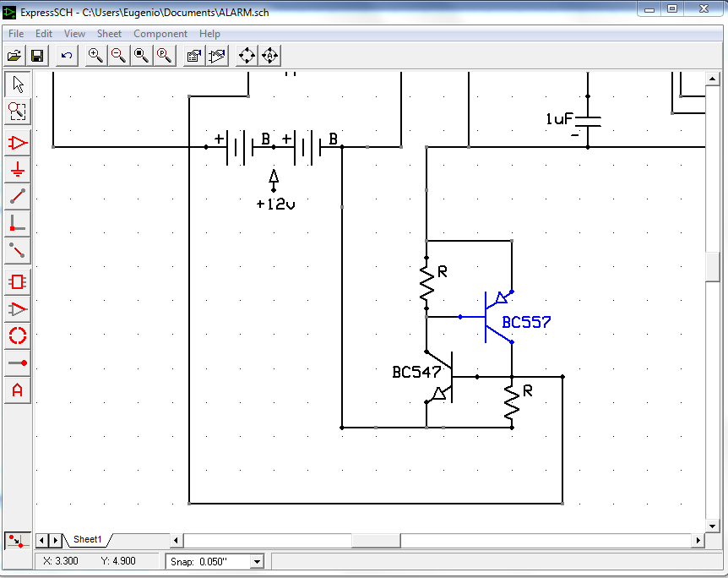This screenshot has width=728, height=578.
Task: Toggle the snap icon at bottom left
Action: coord(17,541)
